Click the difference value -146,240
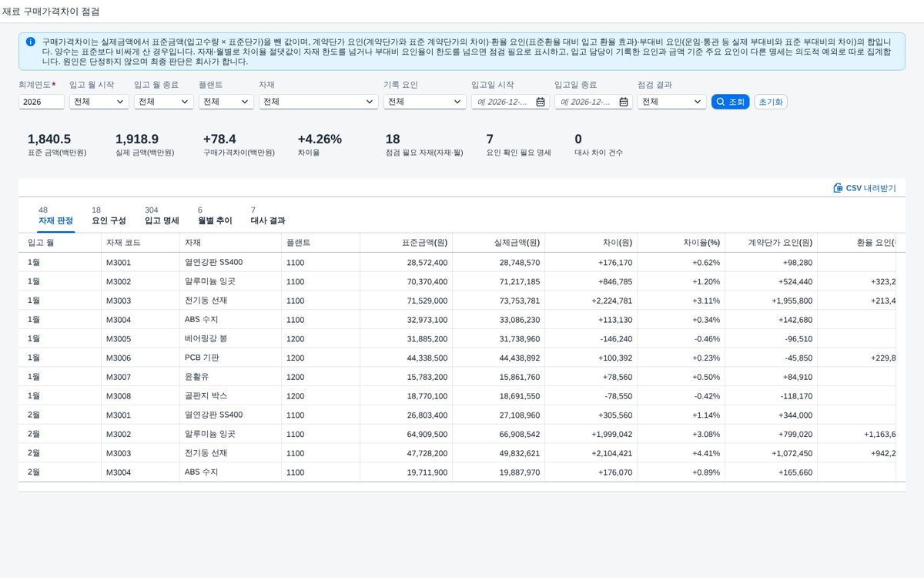Screen dimensions: 924x578 614,339
